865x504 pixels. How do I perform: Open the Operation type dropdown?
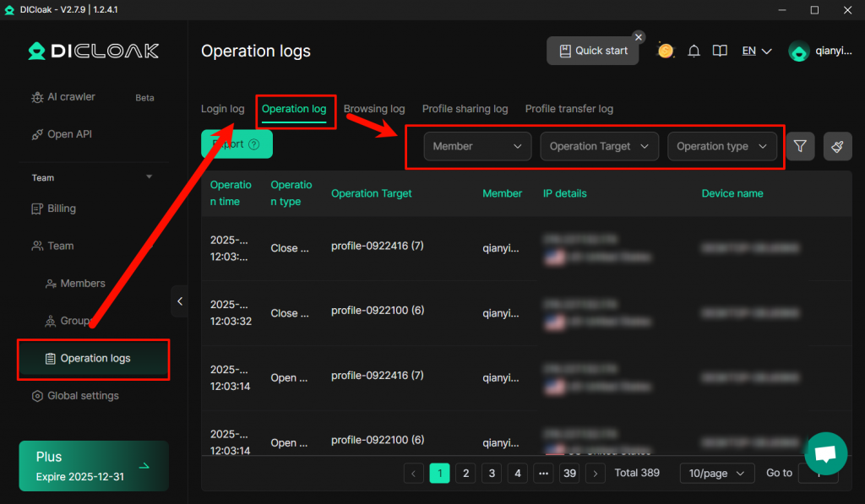[721, 146]
